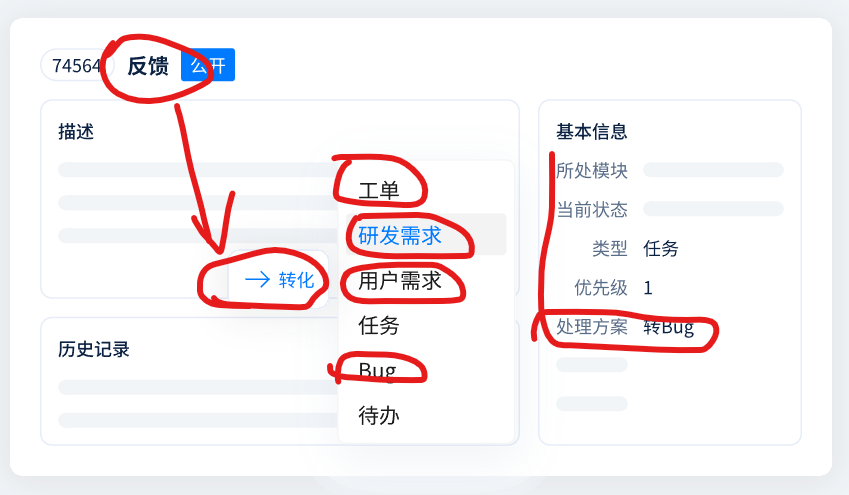Click the 基本信息 panel heading
The width and height of the screenshot is (849, 495).
point(592,131)
